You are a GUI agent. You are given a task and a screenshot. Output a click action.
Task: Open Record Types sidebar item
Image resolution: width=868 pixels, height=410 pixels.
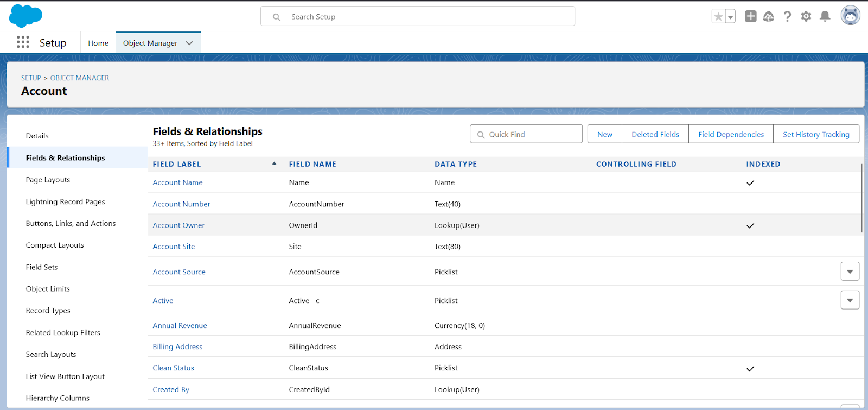click(x=78, y=311)
